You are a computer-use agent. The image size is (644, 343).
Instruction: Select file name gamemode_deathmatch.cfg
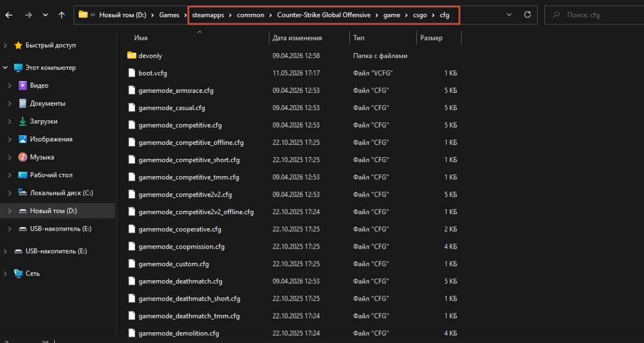click(180, 281)
